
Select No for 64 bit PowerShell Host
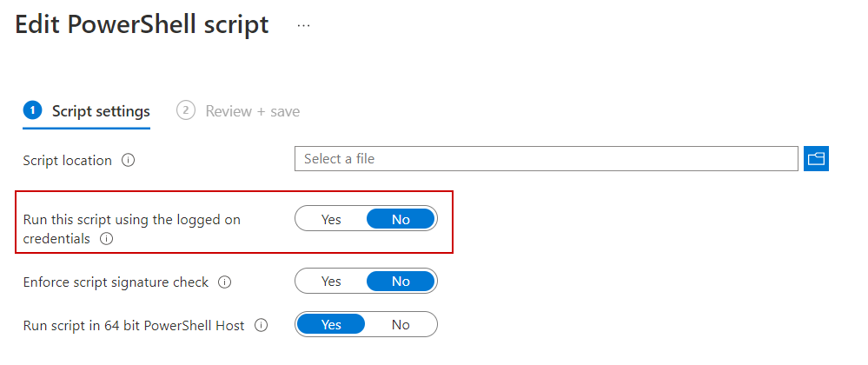click(x=401, y=325)
